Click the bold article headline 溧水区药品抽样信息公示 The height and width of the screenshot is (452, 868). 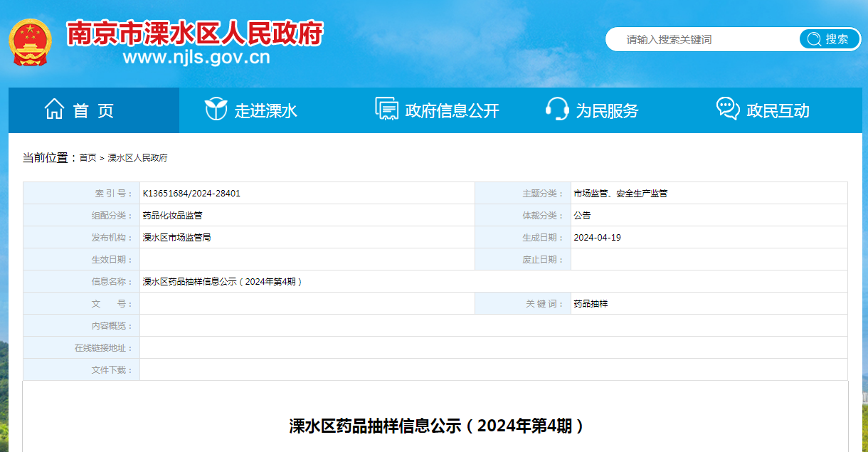point(436,426)
